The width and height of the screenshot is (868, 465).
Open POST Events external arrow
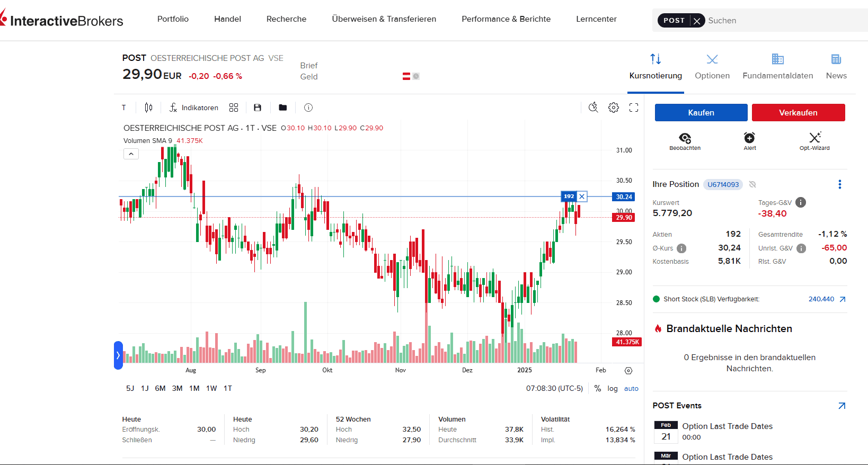point(842,406)
